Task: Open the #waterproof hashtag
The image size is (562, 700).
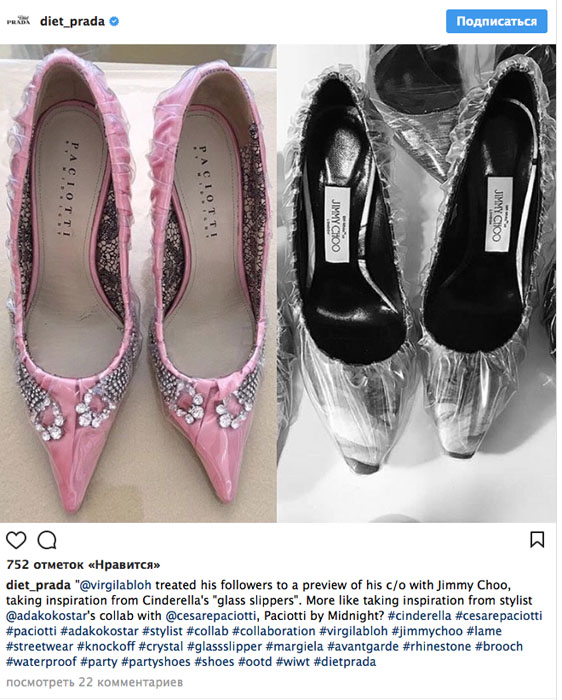Action: coord(41,662)
